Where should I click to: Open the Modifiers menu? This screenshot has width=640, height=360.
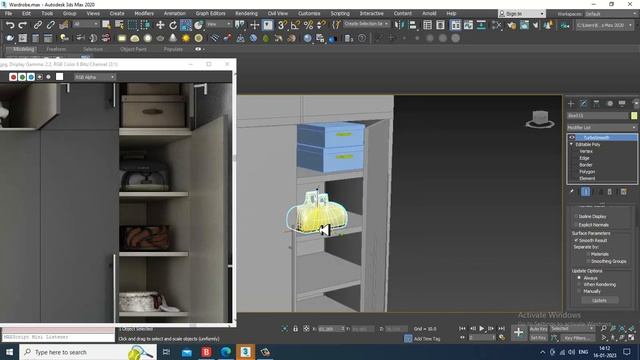[144, 13]
